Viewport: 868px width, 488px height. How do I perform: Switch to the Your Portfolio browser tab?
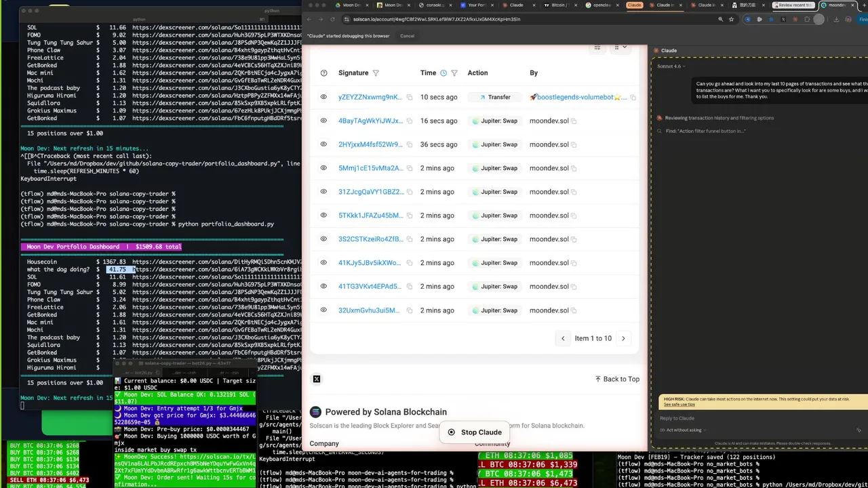[x=477, y=5]
